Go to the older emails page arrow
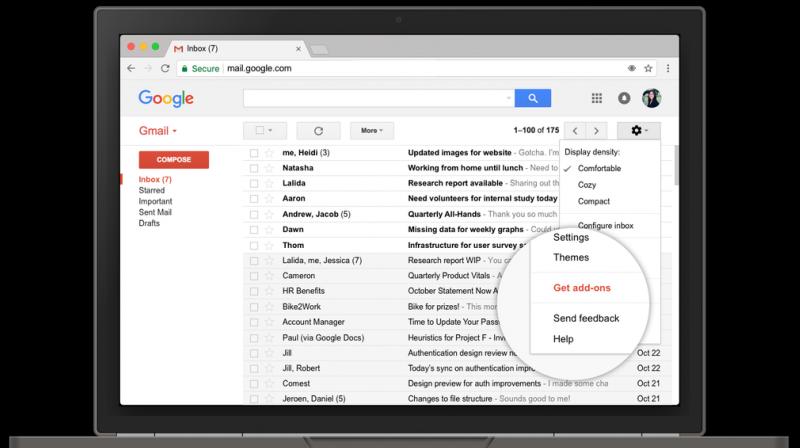Viewport: 800px width, 448px height. 596,131
